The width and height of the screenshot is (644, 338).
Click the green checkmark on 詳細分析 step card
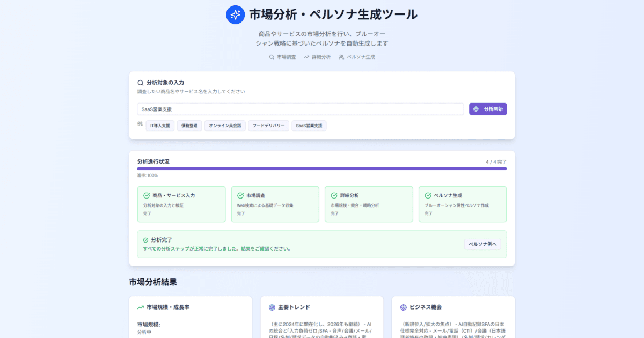(x=332, y=195)
